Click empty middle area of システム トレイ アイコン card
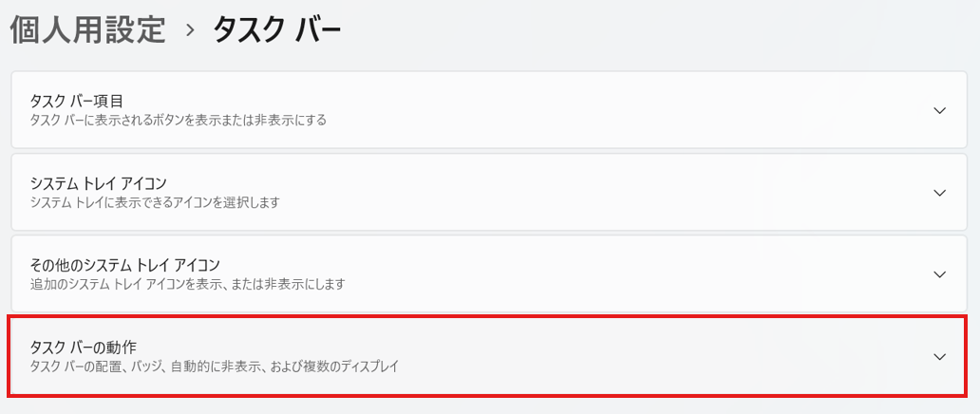The width and height of the screenshot is (980, 414). pos(617,193)
